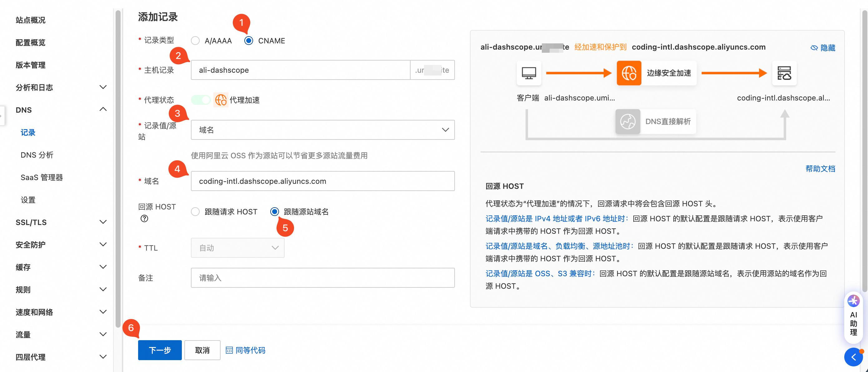Click the 取消 button

202,350
